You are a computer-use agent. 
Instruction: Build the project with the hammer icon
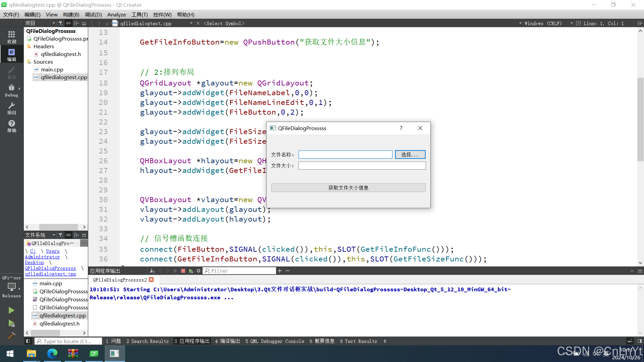point(12,335)
